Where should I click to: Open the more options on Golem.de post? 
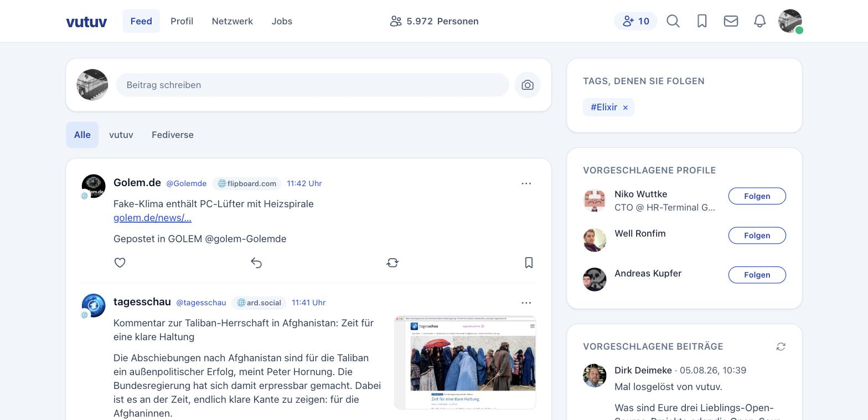tap(526, 183)
